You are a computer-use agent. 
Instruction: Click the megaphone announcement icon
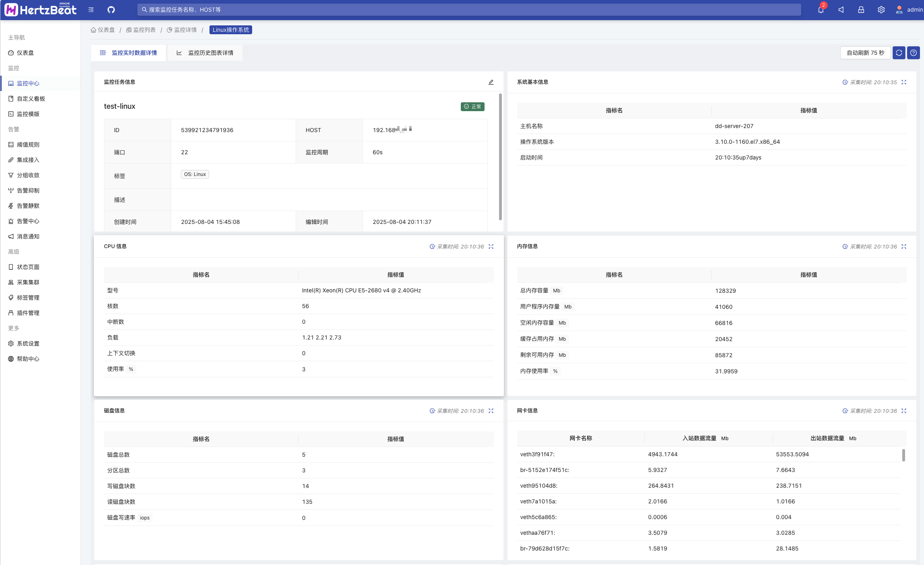point(841,10)
